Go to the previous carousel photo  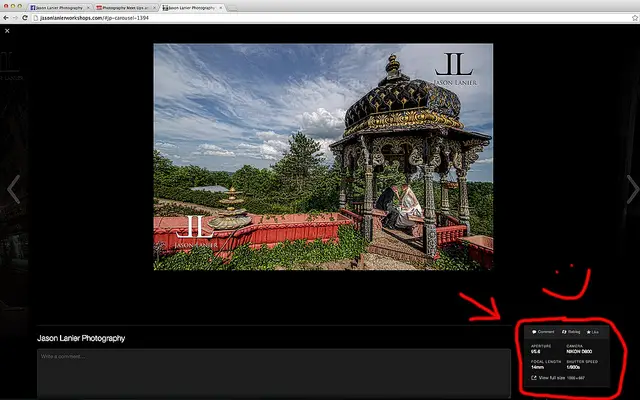[13, 189]
